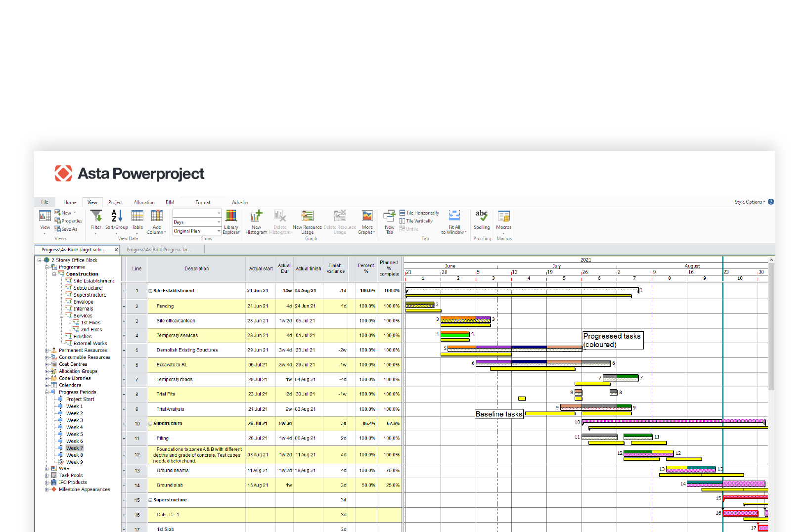Viewport: 809px width, 532px height.
Task: Click the Gantt vertical scrollbar
Action: tap(771, 326)
